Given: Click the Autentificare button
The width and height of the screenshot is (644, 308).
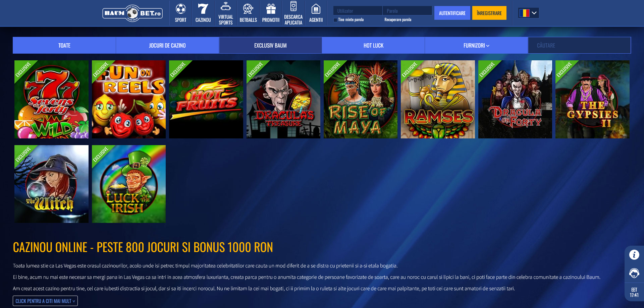Looking at the screenshot, I should point(452,13).
